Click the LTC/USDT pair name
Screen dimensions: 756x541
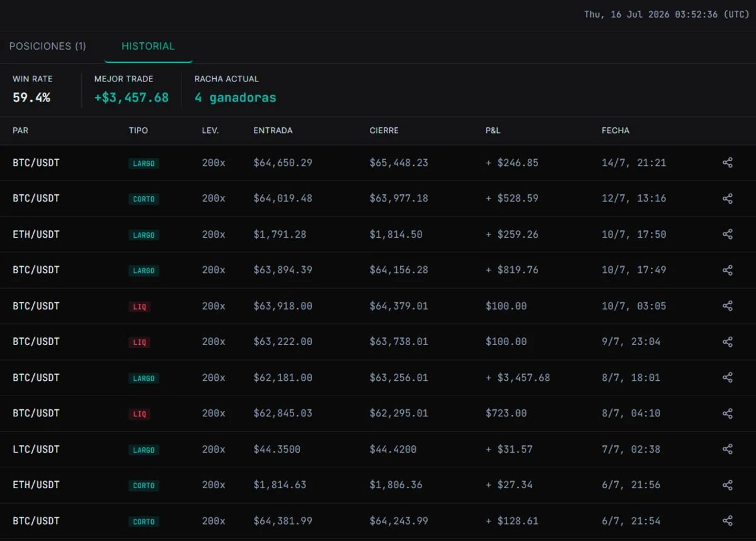tap(36, 450)
